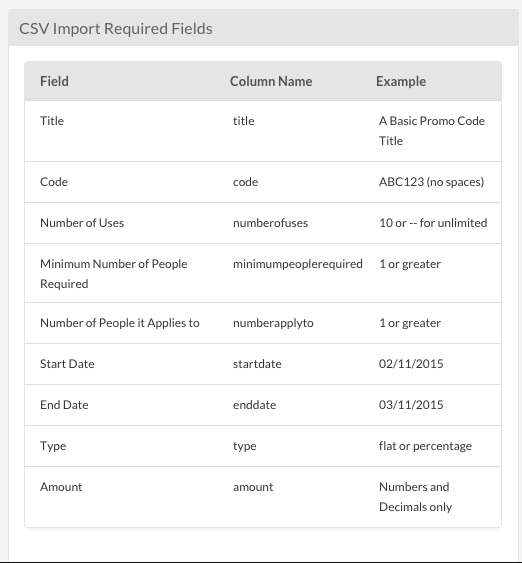Click the Number of Uses field
Screen dimensions: 522x563
click(82, 223)
